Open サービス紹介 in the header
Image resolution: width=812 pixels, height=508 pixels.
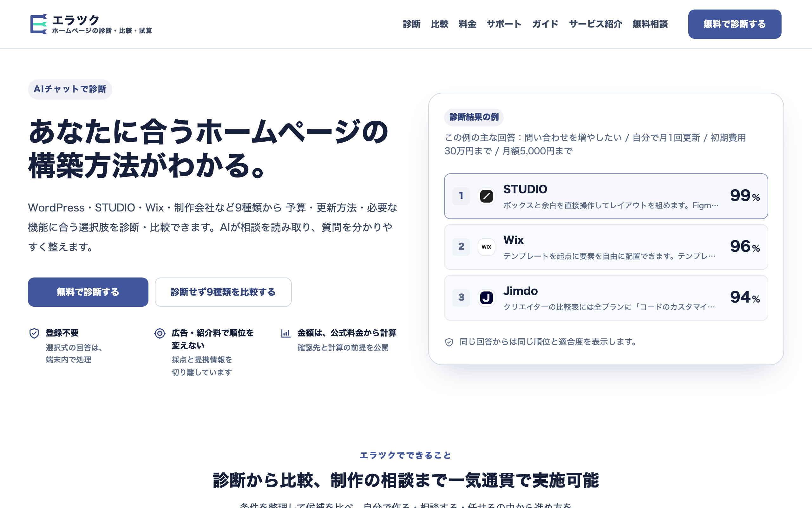pos(596,24)
